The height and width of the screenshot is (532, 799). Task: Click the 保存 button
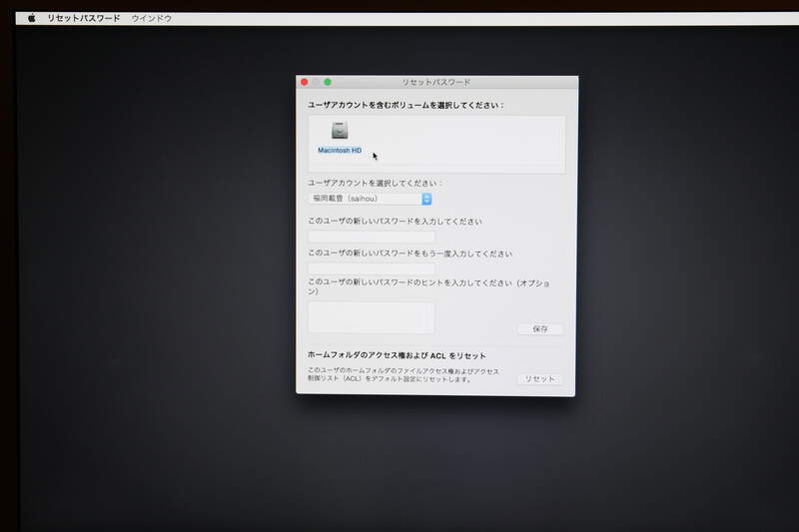(x=540, y=329)
